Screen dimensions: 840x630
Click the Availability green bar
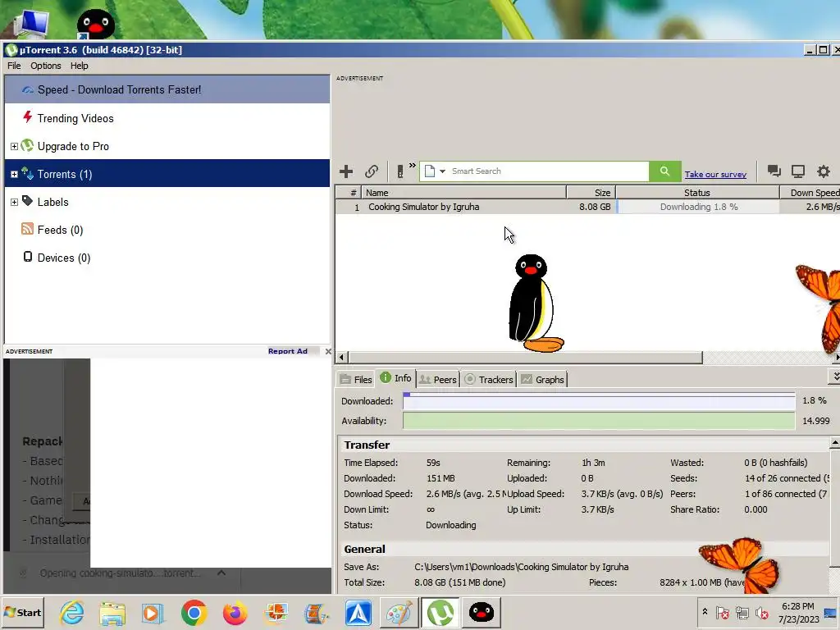(x=599, y=421)
